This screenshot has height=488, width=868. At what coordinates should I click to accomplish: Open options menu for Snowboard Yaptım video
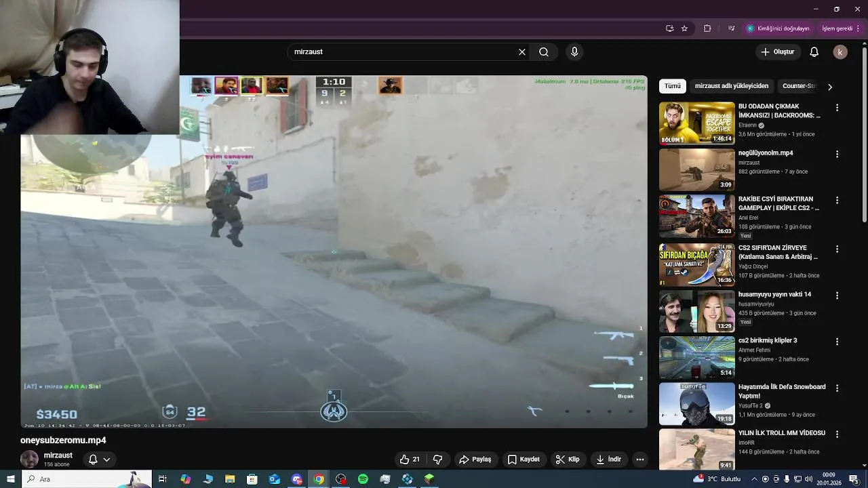coord(837,388)
